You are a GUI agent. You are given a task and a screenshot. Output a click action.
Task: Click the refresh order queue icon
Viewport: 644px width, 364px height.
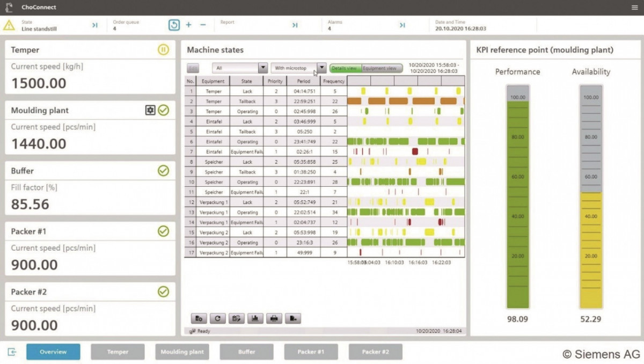click(x=174, y=25)
